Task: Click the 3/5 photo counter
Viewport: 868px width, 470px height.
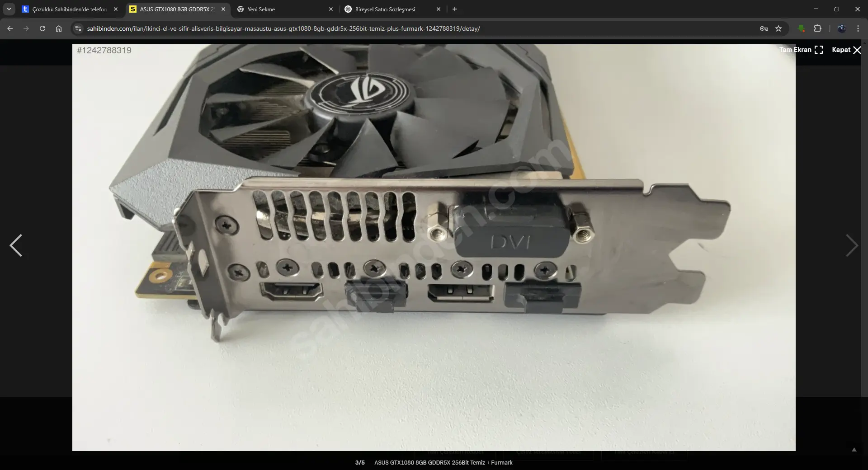Action: [360, 463]
